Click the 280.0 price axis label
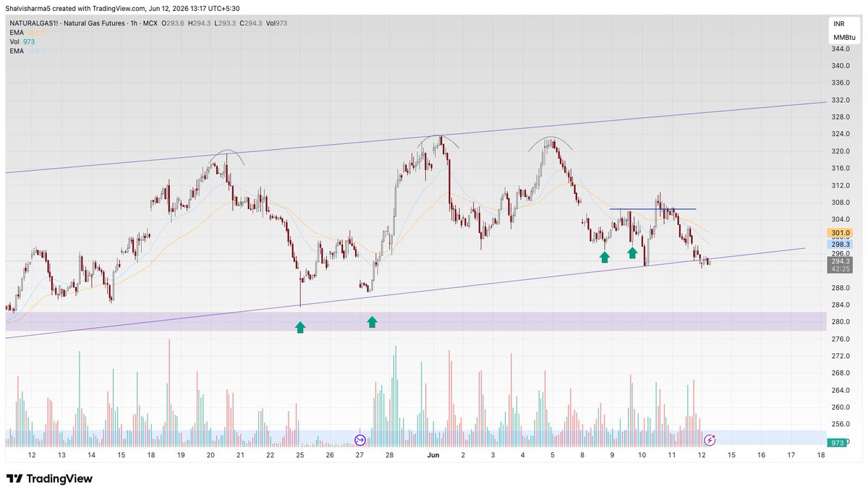868x495 pixels. pos(840,321)
